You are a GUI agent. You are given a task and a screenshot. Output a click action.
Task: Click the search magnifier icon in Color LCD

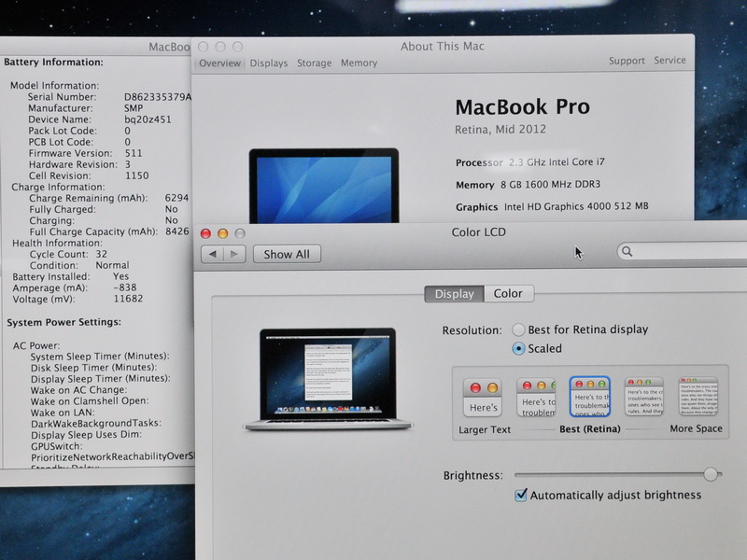(627, 251)
